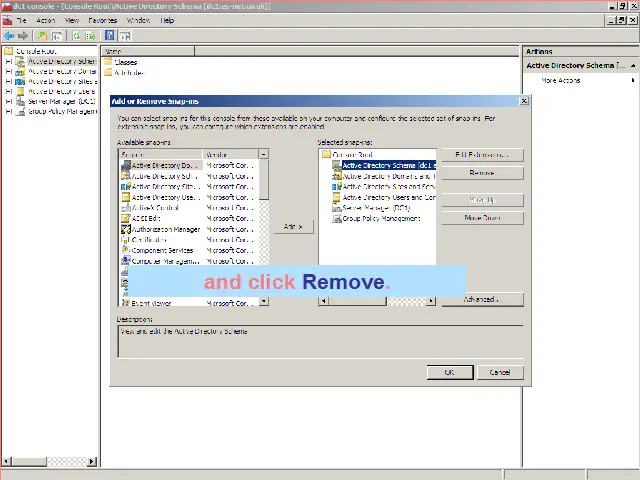Click Server Manager (DC1) icon in Selected snap-ins
This screenshot has height=480, width=640.
click(336, 208)
